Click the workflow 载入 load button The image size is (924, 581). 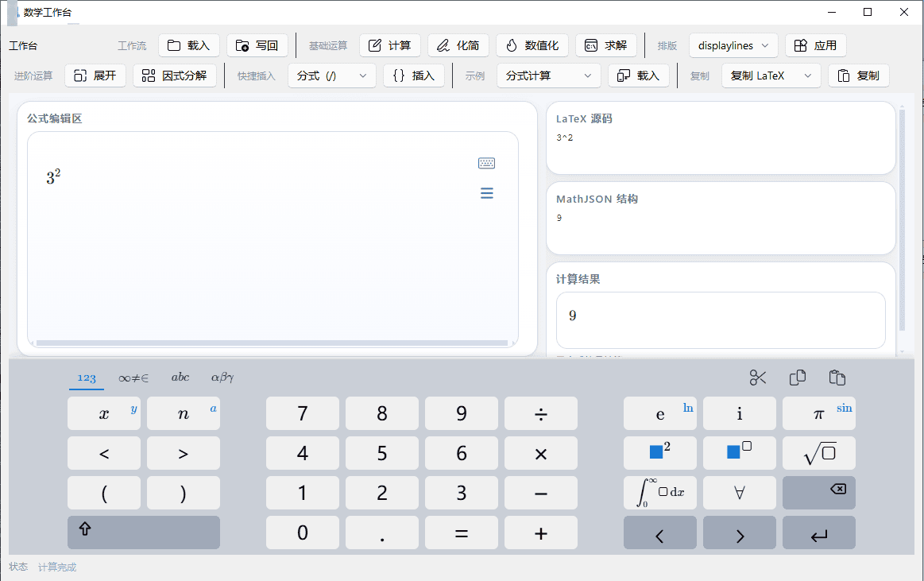pyautogui.click(x=188, y=45)
